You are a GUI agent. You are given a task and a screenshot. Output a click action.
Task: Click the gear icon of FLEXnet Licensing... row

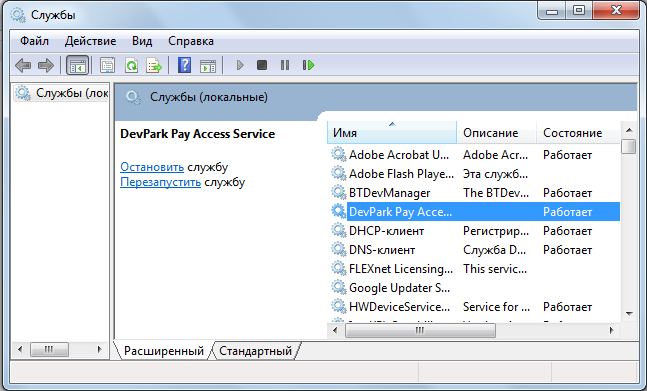click(x=339, y=269)
